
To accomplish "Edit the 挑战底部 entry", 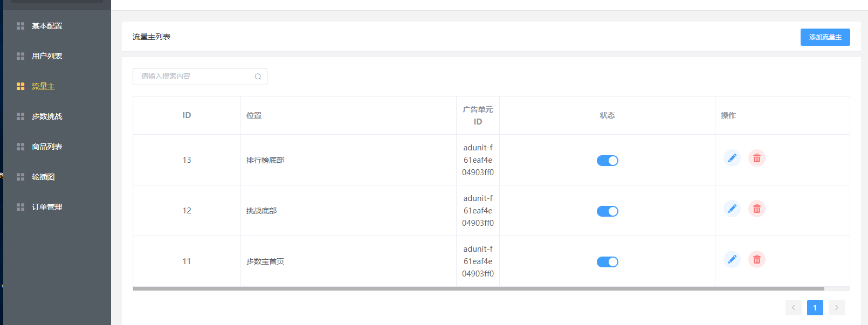I will pos(732,209).
